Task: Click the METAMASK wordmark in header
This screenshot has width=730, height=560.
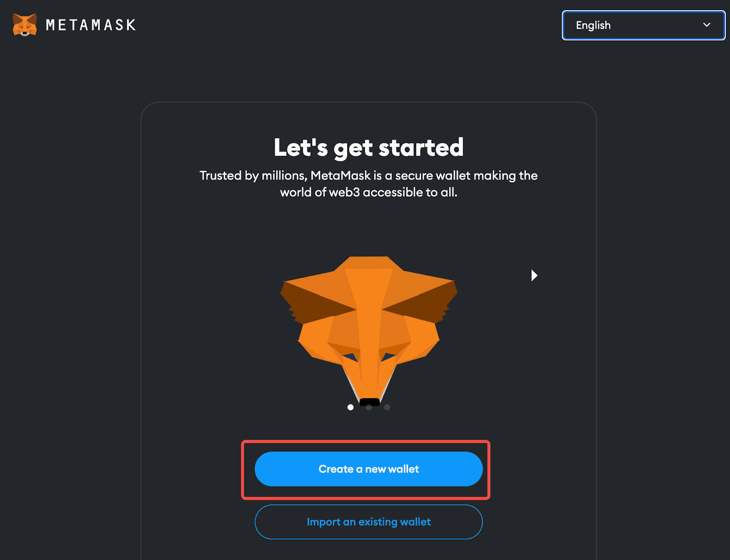Action: coord(91,25)
